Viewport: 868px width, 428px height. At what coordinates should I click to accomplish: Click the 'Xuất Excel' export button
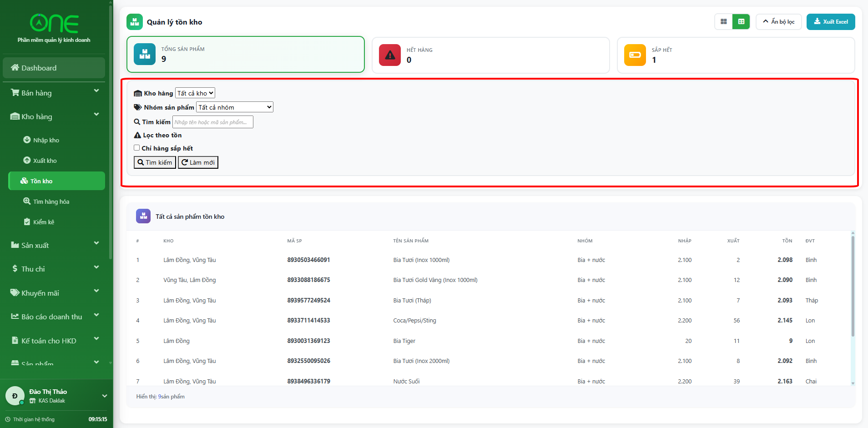(830, 22)
